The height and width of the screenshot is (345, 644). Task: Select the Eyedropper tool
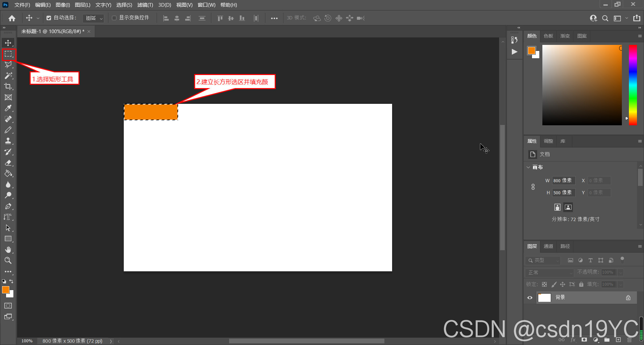(8, 108)
